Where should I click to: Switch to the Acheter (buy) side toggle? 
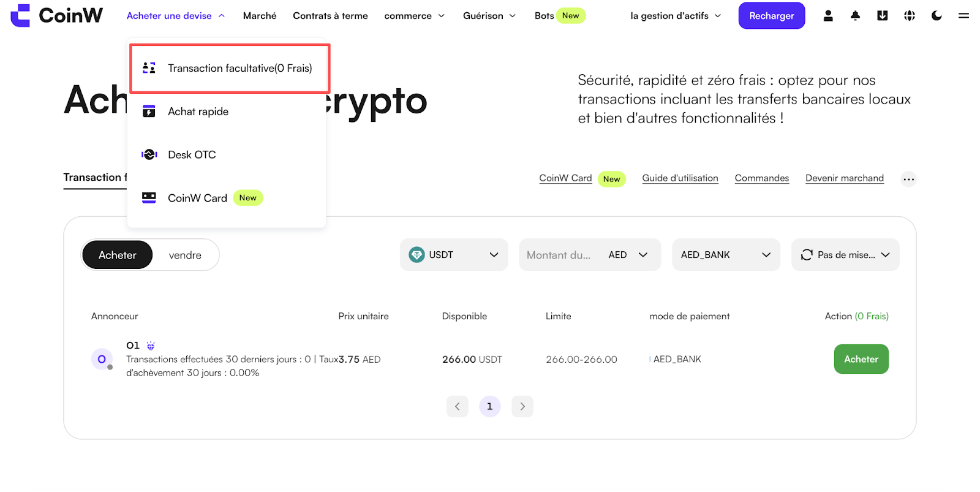point(118,255)
